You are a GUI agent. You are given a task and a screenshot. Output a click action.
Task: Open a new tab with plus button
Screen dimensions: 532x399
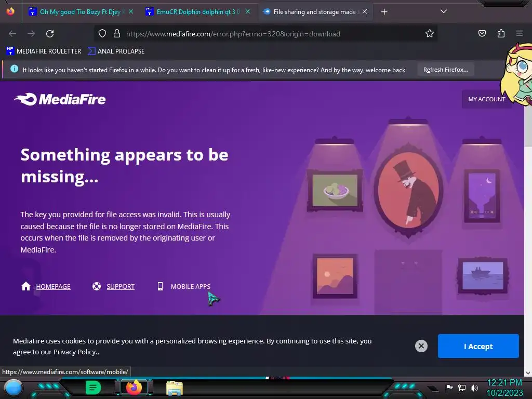384,12
